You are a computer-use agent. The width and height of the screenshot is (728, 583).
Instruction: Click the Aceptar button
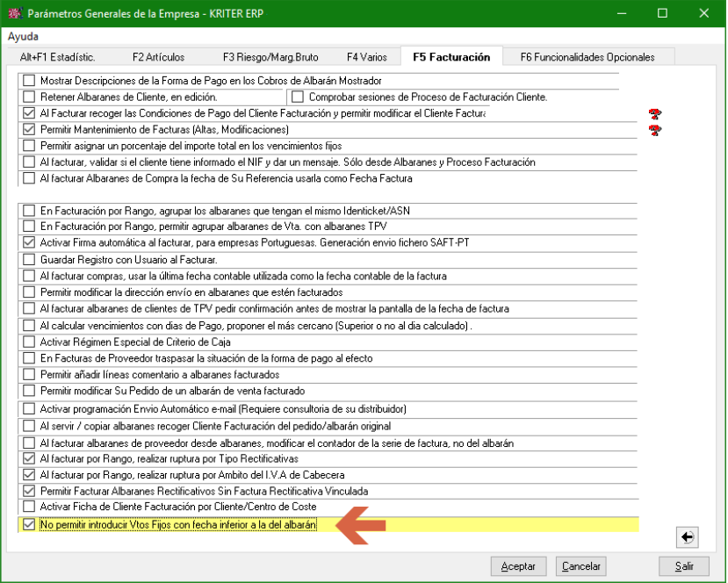(518, 566)
